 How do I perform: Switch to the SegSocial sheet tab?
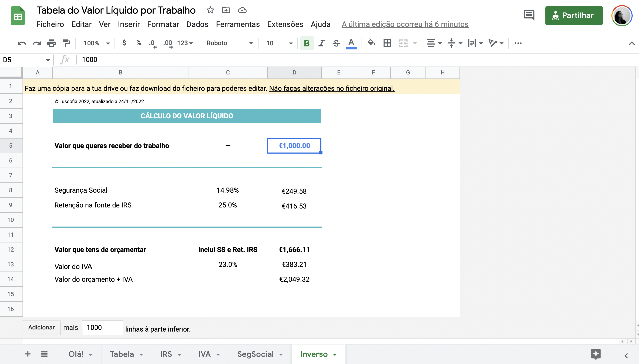[255, 354]
